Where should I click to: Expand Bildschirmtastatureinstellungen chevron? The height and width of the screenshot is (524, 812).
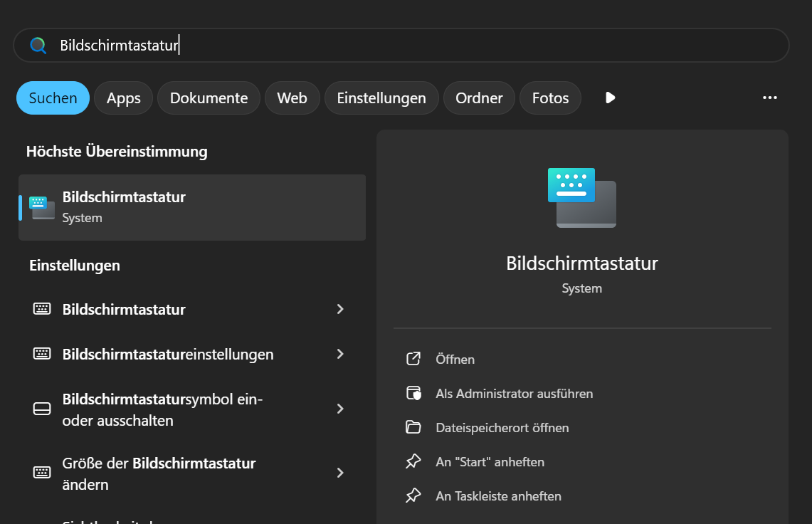pyautogui.click(x=340, y=354)
